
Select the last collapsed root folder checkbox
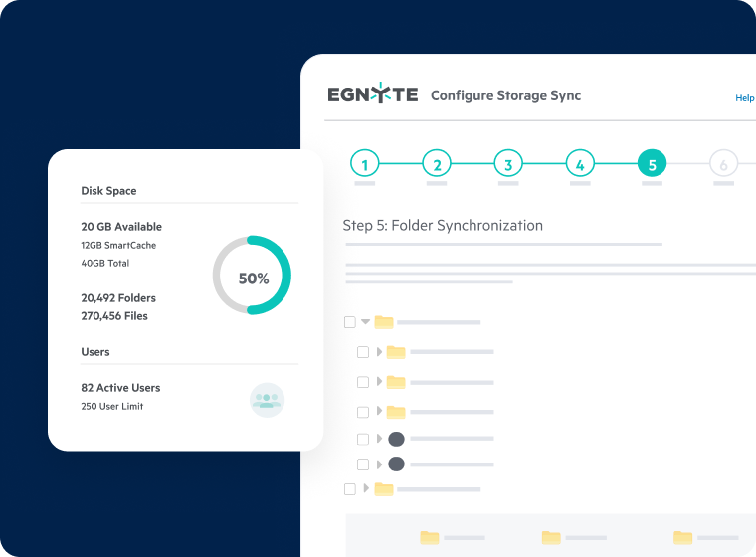[x=349, y=489]
